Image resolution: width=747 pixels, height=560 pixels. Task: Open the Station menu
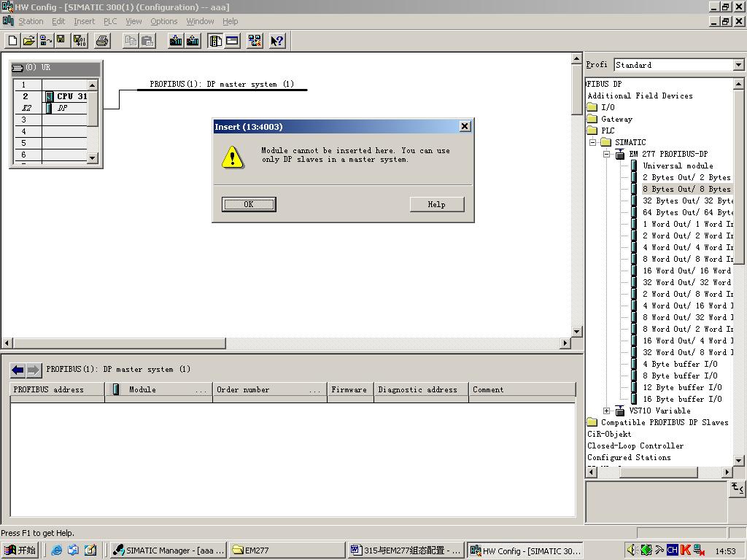[31, 21]
